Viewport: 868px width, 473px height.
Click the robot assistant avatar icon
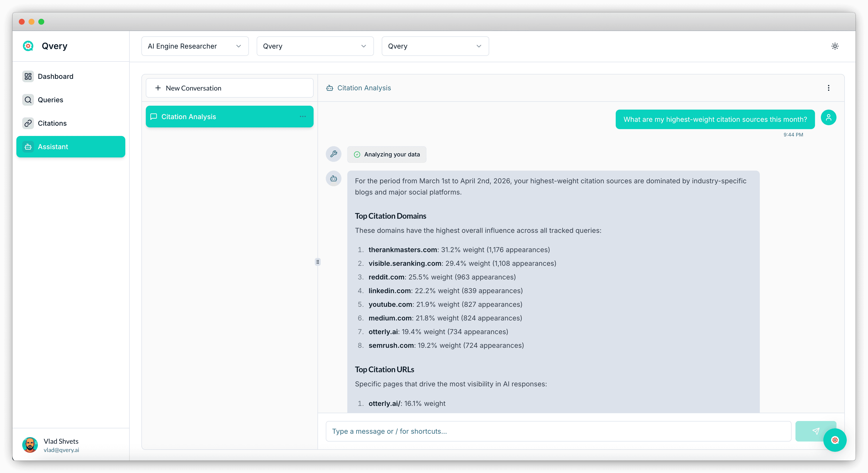coord(334,178)
